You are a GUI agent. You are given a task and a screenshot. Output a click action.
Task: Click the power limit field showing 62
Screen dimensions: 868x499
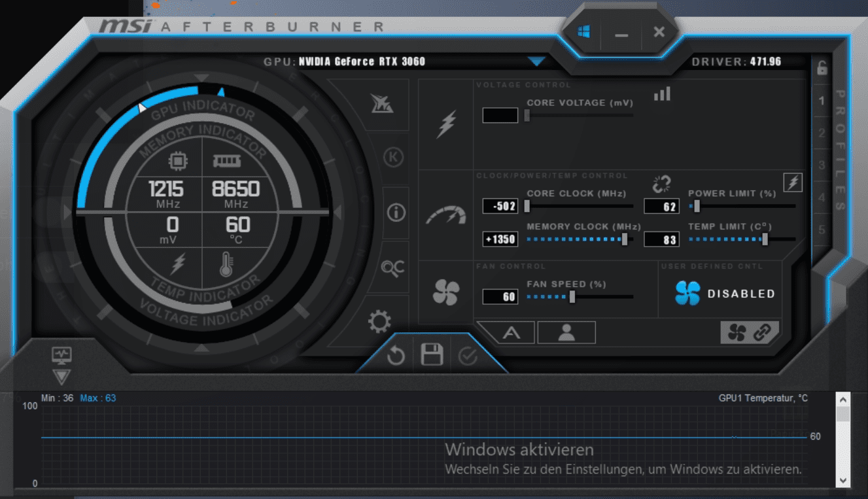point(661,206)
